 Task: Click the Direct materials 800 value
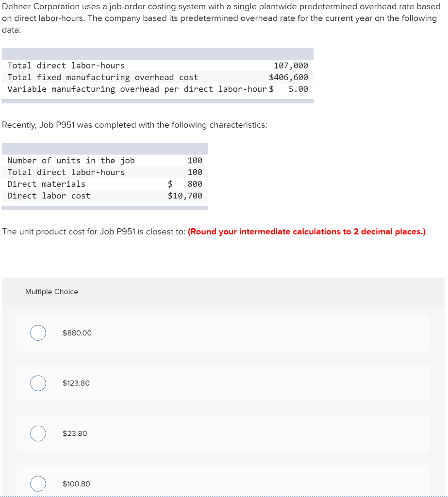(195, 184)
